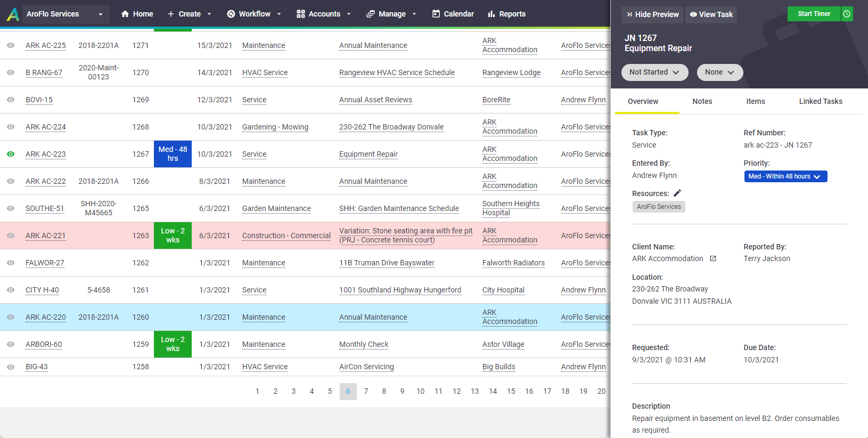Go to page 1 of results

(257, 391)
